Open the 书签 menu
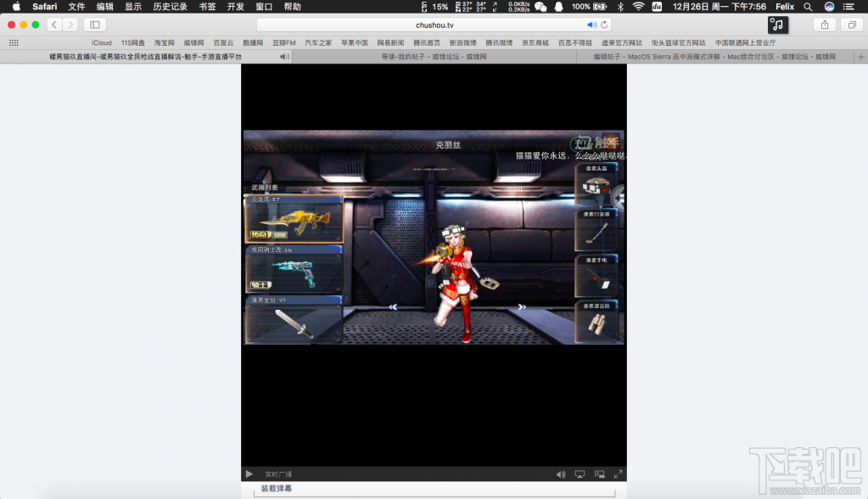Image resolution: width=868 pixels, height=499 pixels. pyautogui.click(x=207, y=6)
